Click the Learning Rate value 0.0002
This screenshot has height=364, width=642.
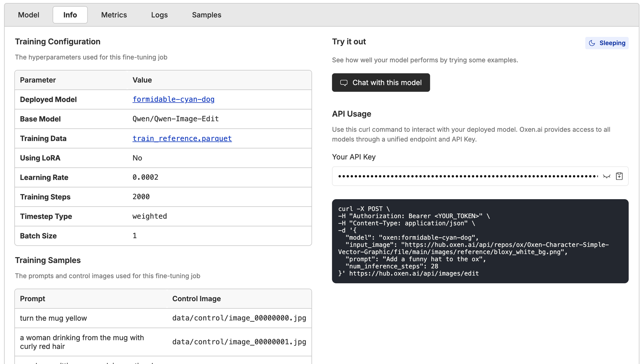point(145,177)
